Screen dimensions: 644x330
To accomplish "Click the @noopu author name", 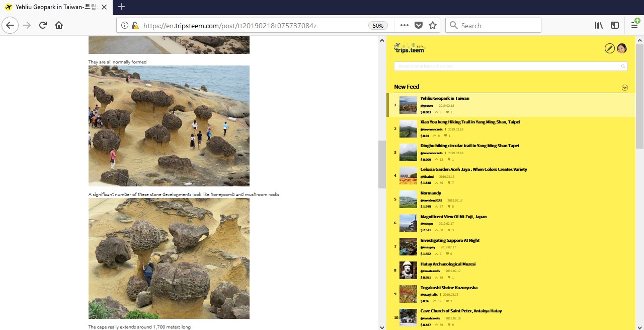I will 427,223.
